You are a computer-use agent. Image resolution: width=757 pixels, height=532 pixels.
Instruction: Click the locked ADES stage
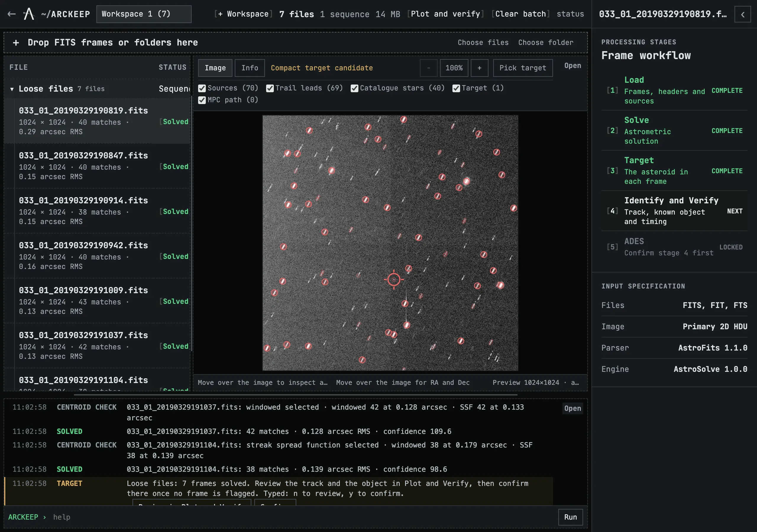(674, 247)
